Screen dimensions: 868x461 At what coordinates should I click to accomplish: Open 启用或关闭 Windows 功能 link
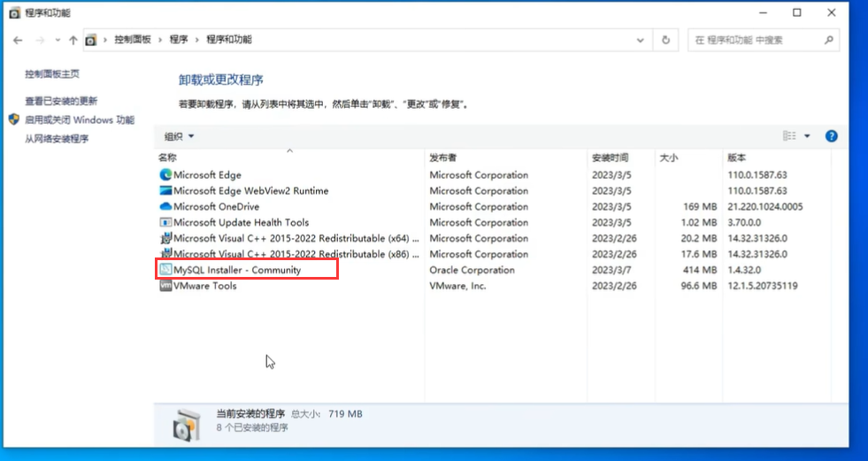(79, 119)
